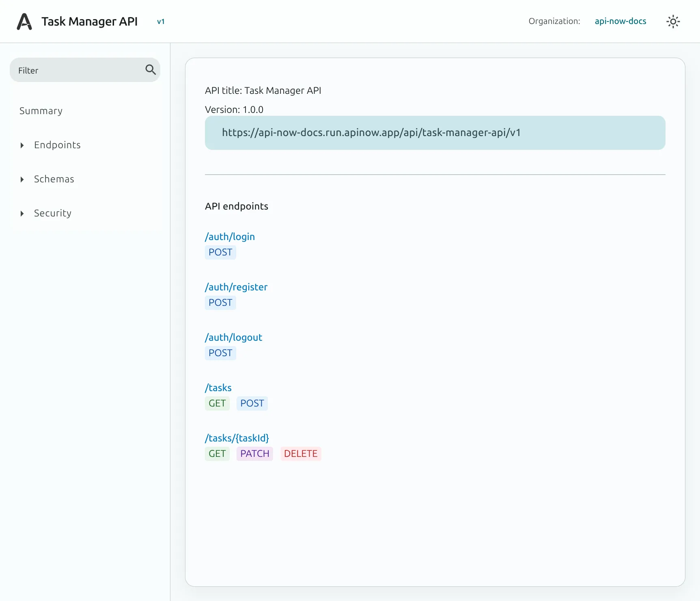Screen dimensions: 700x601
Task: Click the DELETE method badge
Action: coord(301,454)
